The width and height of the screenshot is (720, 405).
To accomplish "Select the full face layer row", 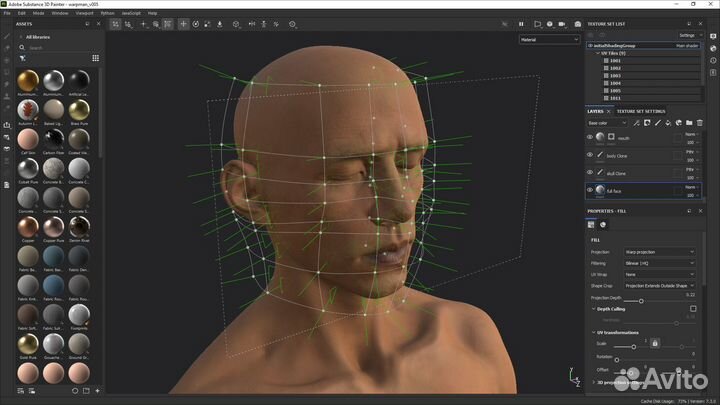I will 643,191.
